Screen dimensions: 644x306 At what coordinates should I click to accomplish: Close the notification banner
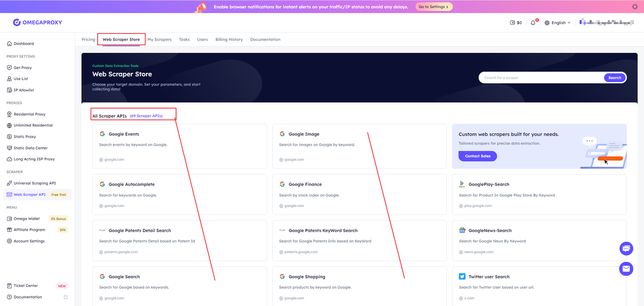coord(635,7)
